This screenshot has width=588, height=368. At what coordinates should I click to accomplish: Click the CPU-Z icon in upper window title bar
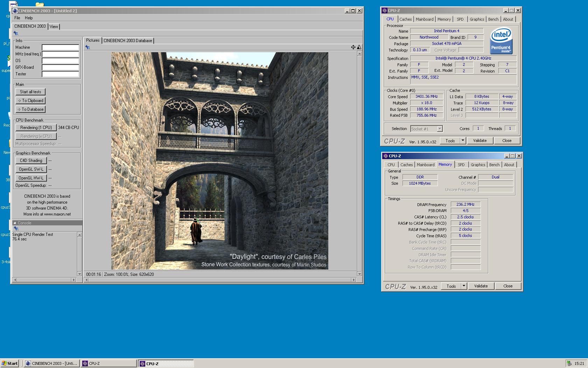click(x=385, y=11)
